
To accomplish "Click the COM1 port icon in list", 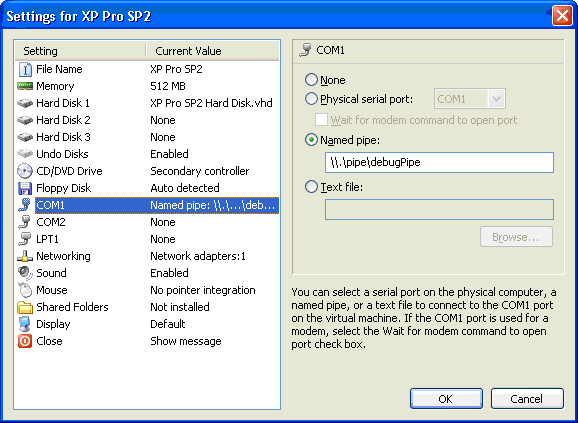I will click(x=25, y=205).
